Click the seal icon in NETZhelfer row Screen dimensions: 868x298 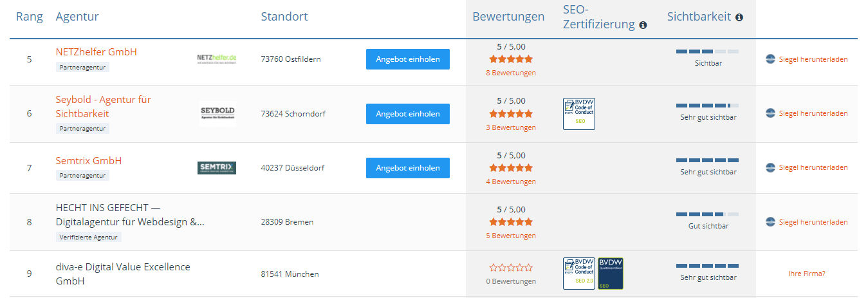click(770, 59)
